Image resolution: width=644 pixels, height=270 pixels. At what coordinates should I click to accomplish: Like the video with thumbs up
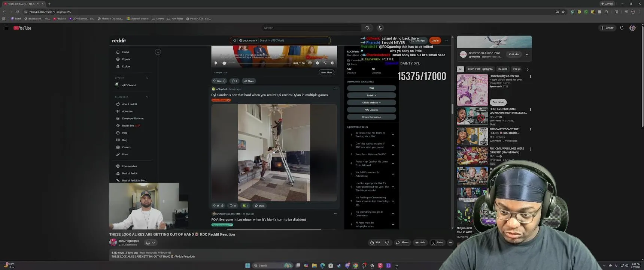tap(375, 243)
